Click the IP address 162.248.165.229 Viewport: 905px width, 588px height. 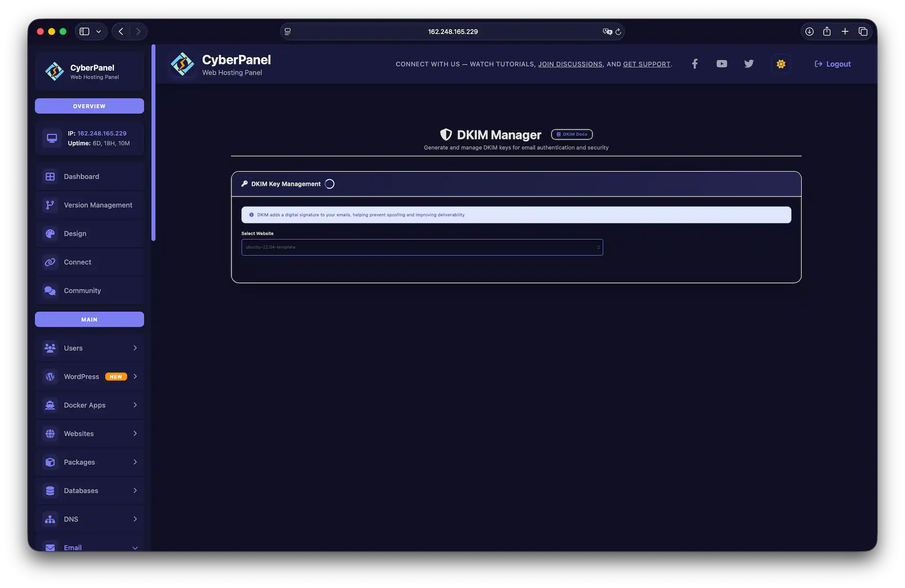(x=101, y=133)
